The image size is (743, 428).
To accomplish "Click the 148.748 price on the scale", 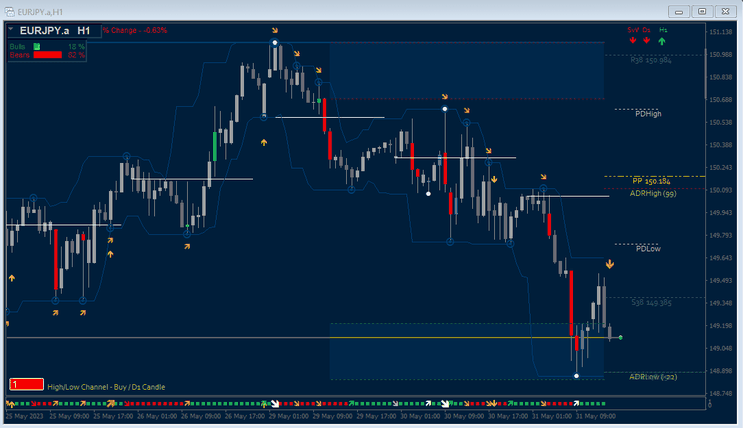I will coord(721,393).
